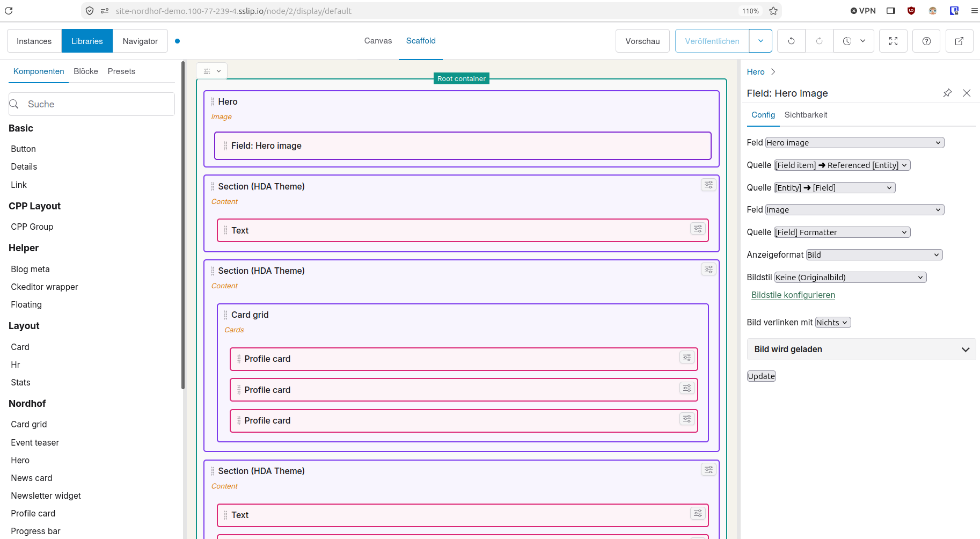Image resolution: width=980 pixels, height=539 pixels.
Task: Select the Card grid component in the library
Action: pyautogui.click(x=29, y=425)
